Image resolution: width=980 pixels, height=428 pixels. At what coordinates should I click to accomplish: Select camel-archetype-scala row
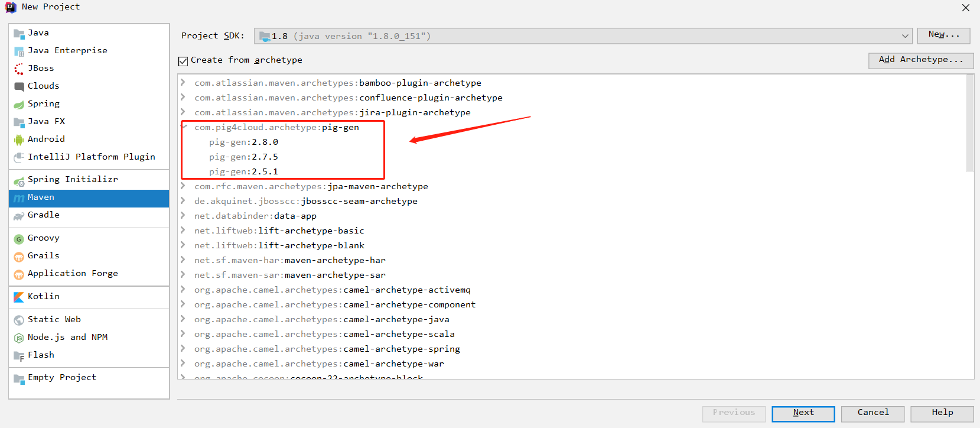click(572, 334)
